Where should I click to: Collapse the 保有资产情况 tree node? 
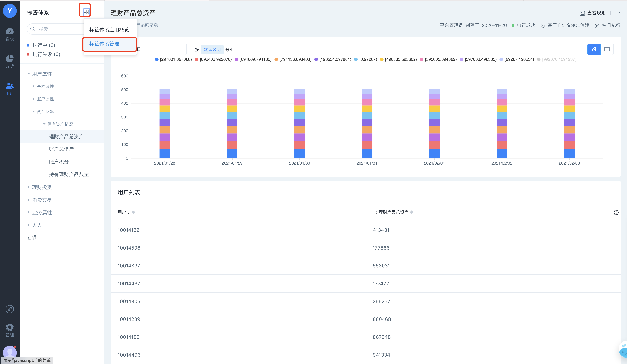[44, 124]
